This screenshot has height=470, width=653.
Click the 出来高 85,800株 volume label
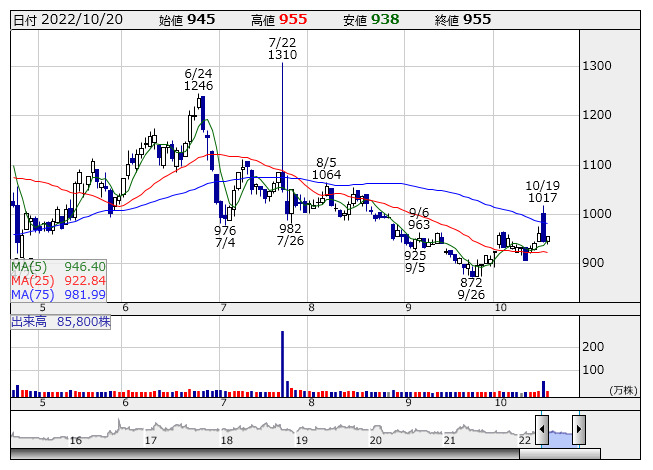tap(61, 322)
